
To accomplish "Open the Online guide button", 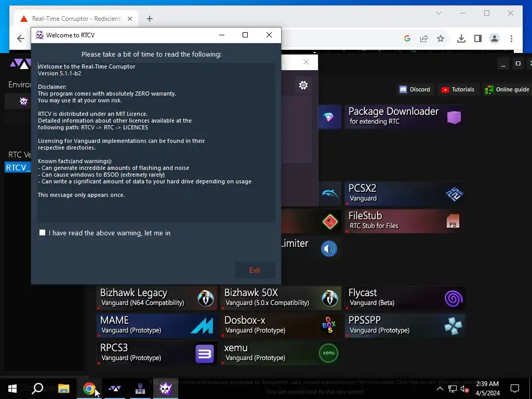I will click(507, 89).
